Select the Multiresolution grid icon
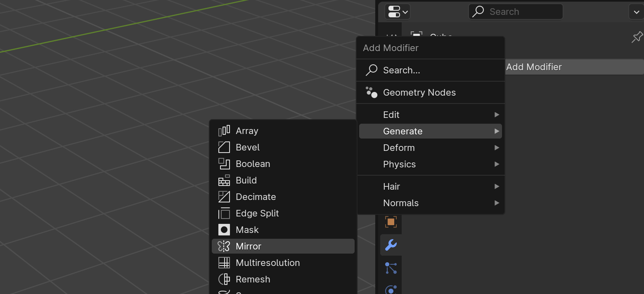 224,263
